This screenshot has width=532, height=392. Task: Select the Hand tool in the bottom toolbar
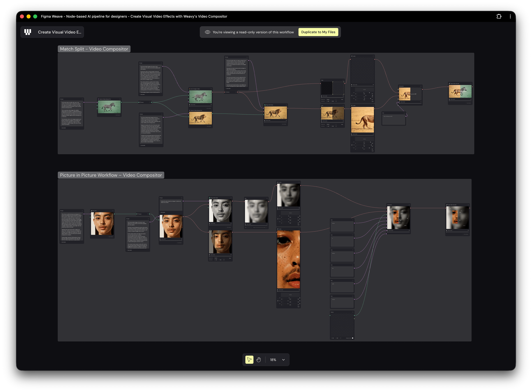tap(259, 360)
